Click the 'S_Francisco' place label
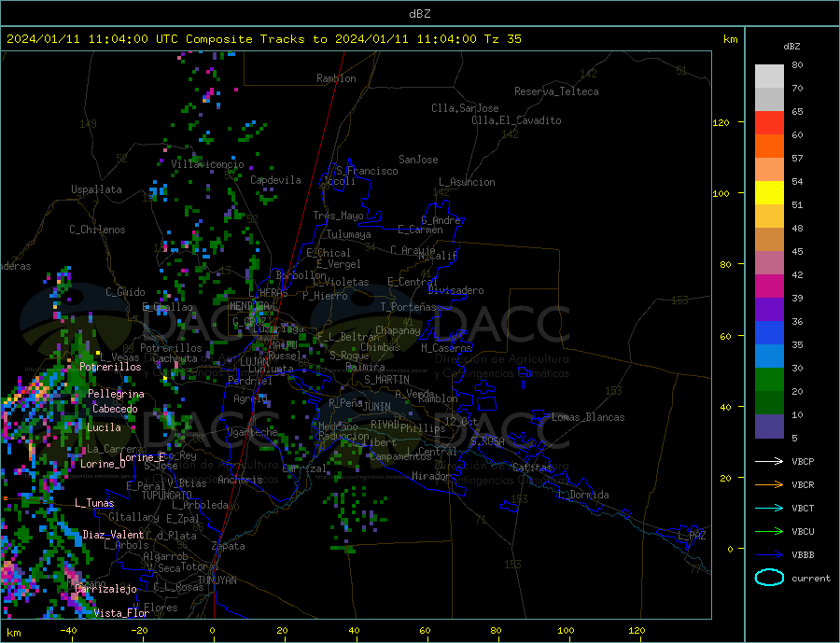Viewport: 840px width, 643px height. (367, 171)
